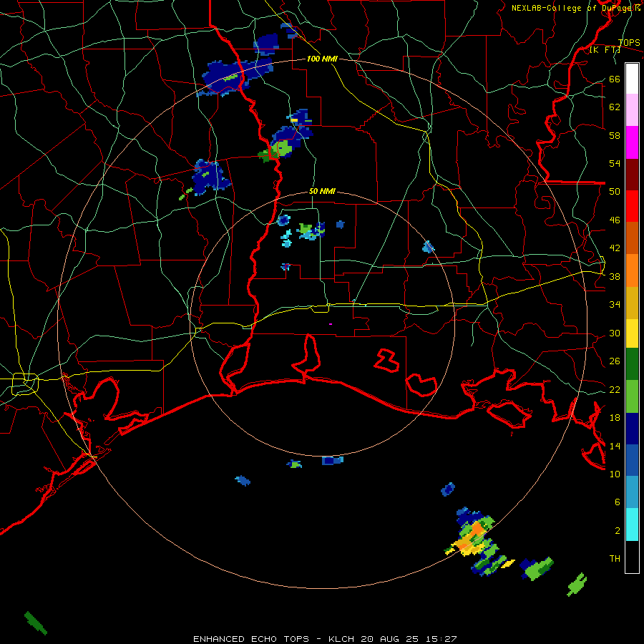Image resolution: width=644 pixels, height=644 pixels.
Task: Select the steel light-blue legend swatch
Action: (632, 492)
